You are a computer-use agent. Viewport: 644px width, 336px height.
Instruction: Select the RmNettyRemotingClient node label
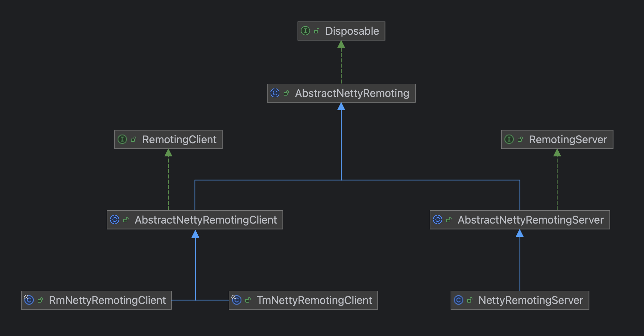point(107,300)
